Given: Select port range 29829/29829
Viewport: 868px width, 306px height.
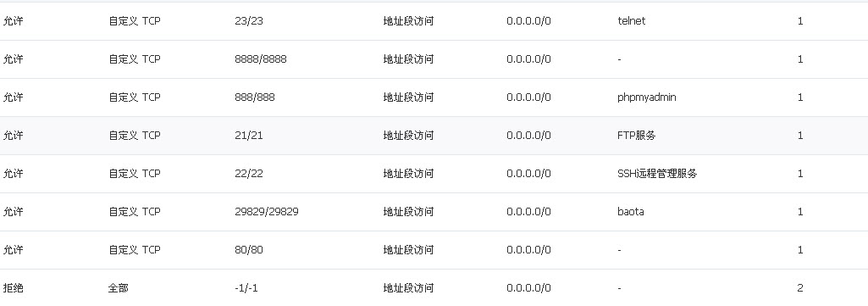Looking at the screenshot, I should 267,212.
